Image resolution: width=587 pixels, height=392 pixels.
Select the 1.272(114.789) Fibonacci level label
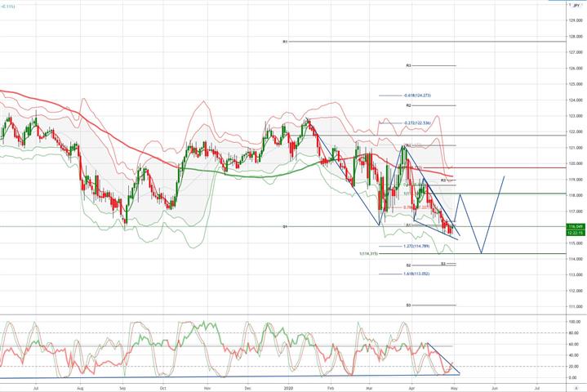(416, 246)
